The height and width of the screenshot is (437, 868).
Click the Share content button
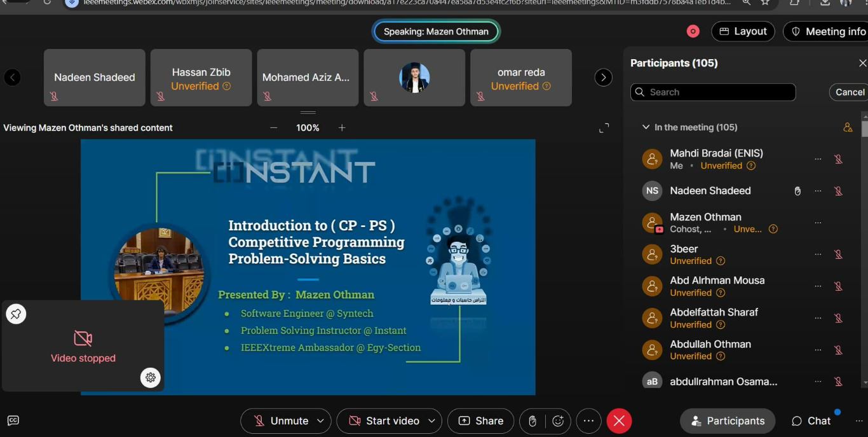click(481, 421)
